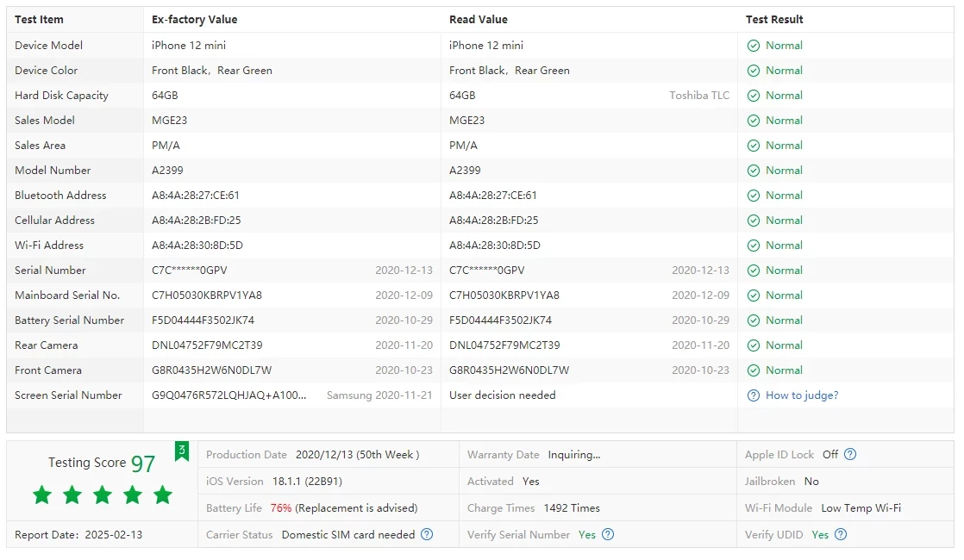This screenshot has height=560, width=964.
Task: Click check icon in Bluetooth Address row
Action: point(753,196)
